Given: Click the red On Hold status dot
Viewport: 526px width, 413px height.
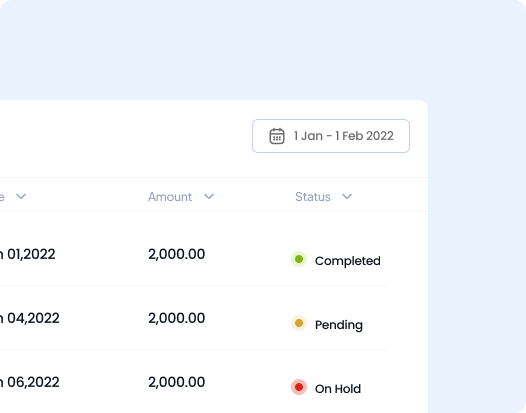Looking at the screenshot, I should (x=299, y=387).
